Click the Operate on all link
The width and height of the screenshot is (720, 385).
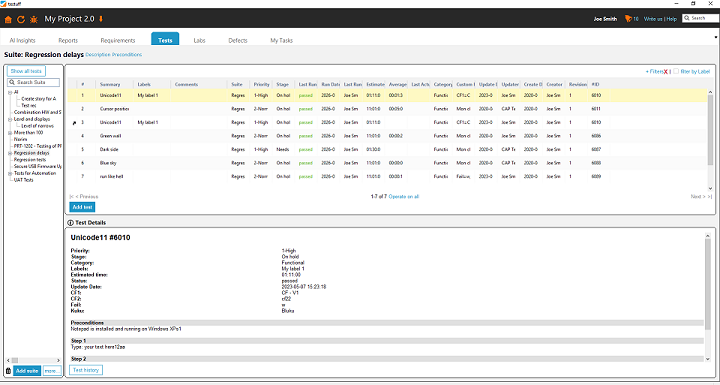tap(404, 197)
